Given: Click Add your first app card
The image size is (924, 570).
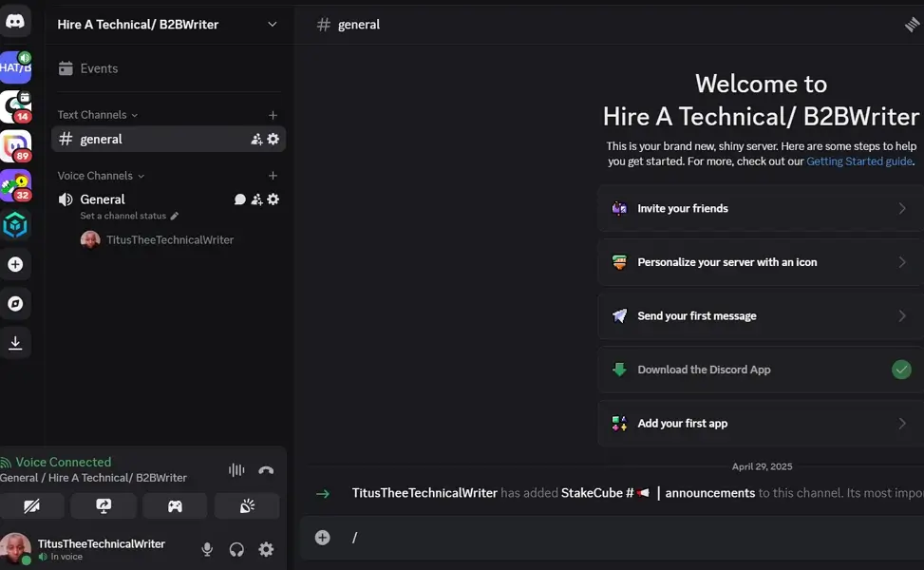Looking at the screenshot, I should click(x=761, y=424).
